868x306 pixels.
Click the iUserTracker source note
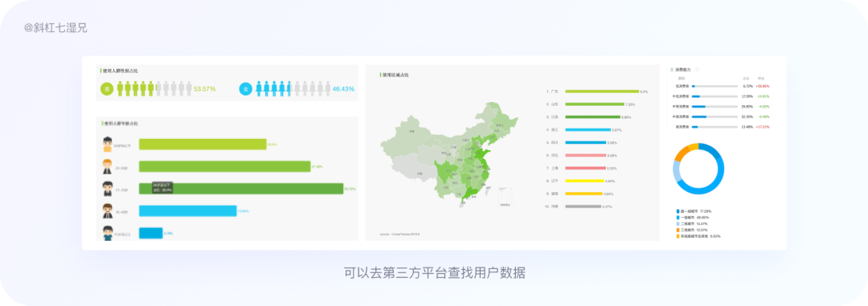(399, 235)
